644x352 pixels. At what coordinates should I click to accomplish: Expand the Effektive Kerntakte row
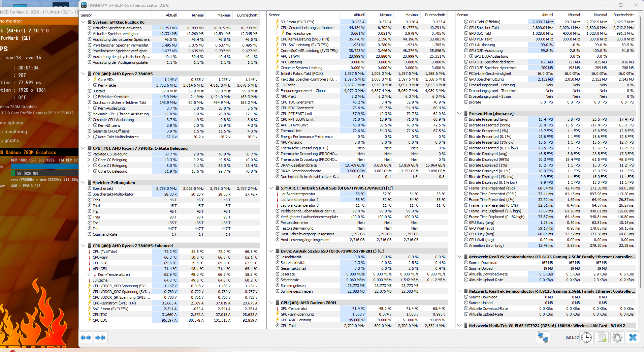click(x=89, y=97)
